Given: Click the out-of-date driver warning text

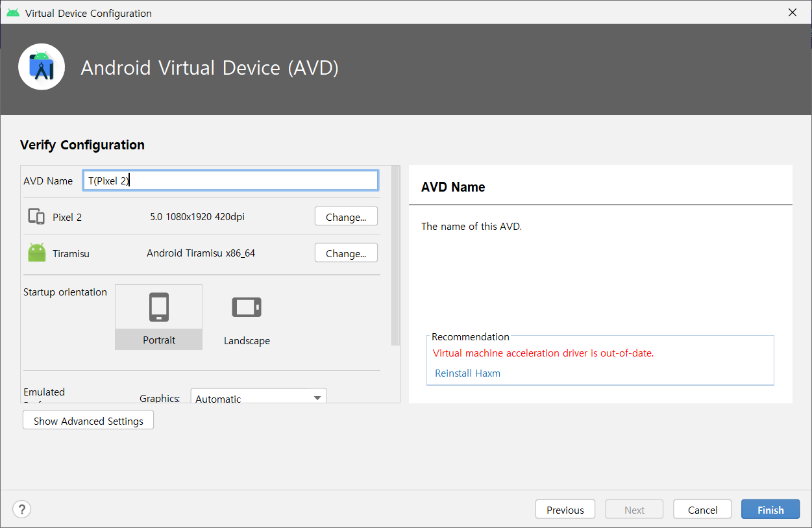Looking at the screenshot, I should pos(543,353).
